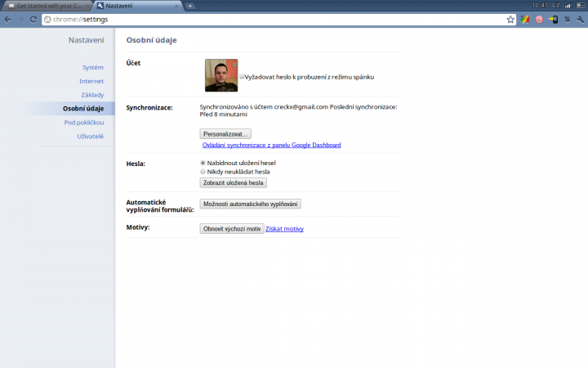The height and width of the screenshot is (368, 588).
Task: Click the CZ keyboard layout indicator
Action: click(x=556, y=6)
